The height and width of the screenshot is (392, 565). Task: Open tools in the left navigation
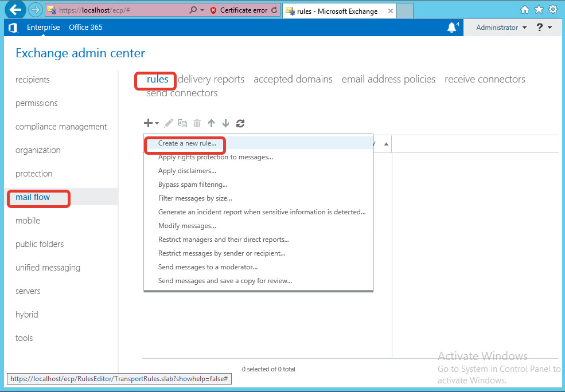24,338
